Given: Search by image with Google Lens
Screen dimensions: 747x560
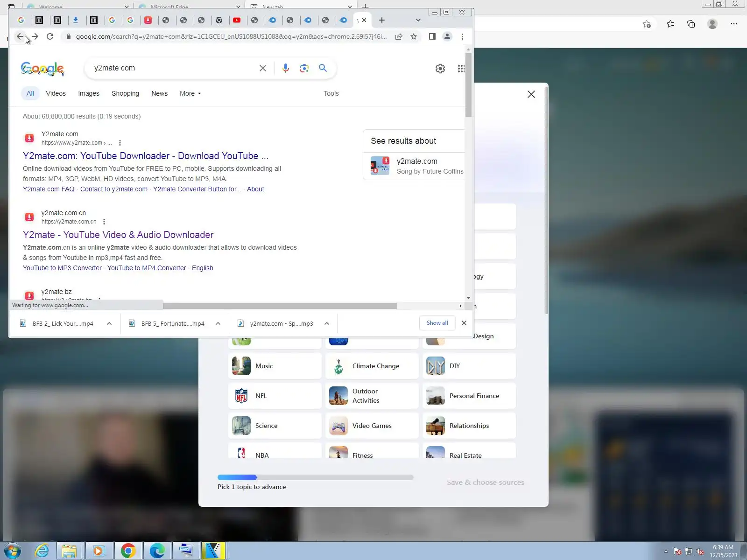Looking at the screenshot, I should tap(304, 68).
